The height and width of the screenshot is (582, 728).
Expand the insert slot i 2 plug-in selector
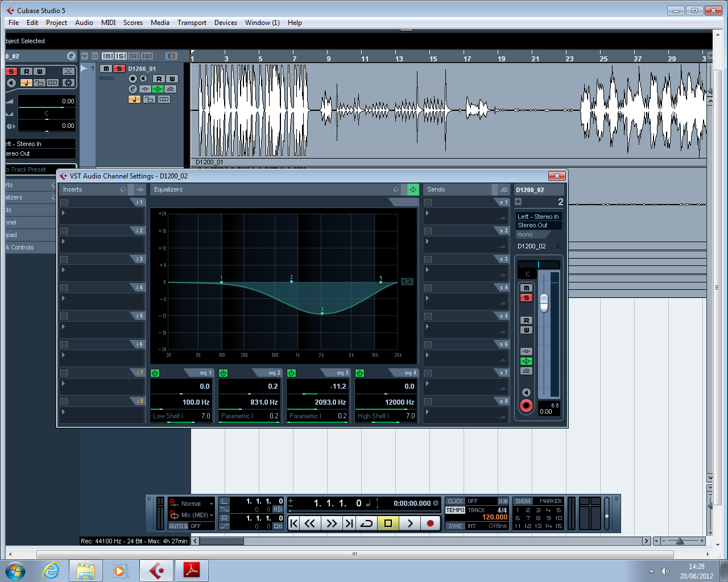click(x=63, y=242)
